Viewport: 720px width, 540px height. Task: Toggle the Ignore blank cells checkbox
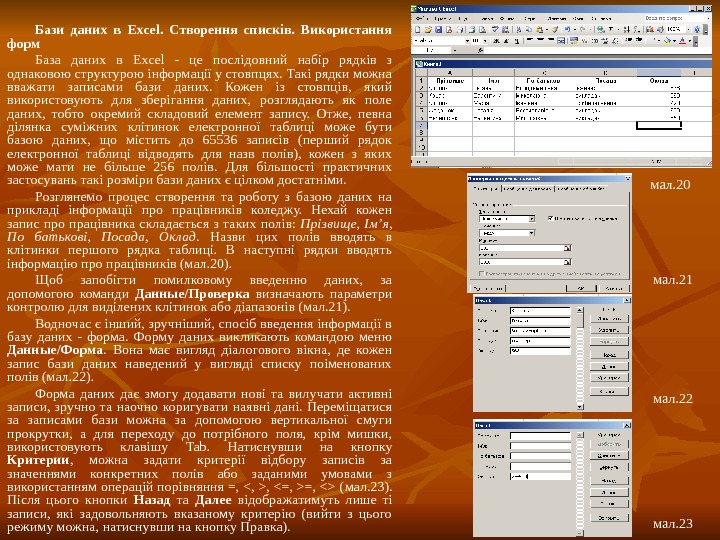tap(550, 218)
